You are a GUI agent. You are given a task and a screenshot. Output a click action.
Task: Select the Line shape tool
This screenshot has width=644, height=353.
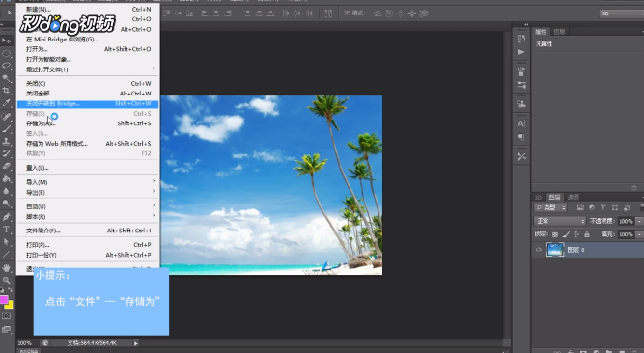click(6, 255)
